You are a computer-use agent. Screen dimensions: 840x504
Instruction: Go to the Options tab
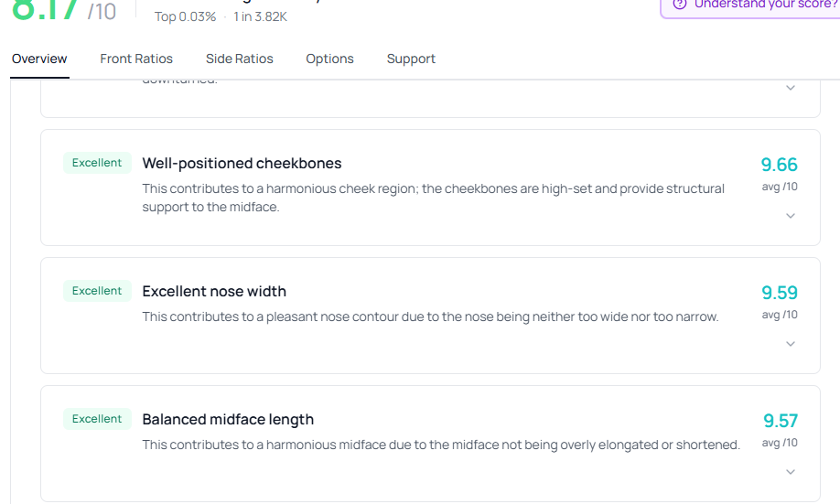[329, 59]
